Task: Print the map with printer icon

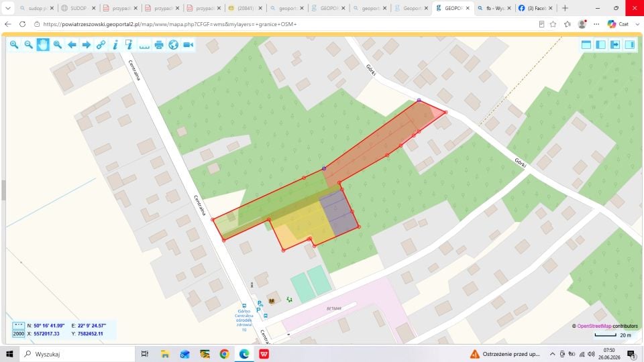Action: [159, 44]
